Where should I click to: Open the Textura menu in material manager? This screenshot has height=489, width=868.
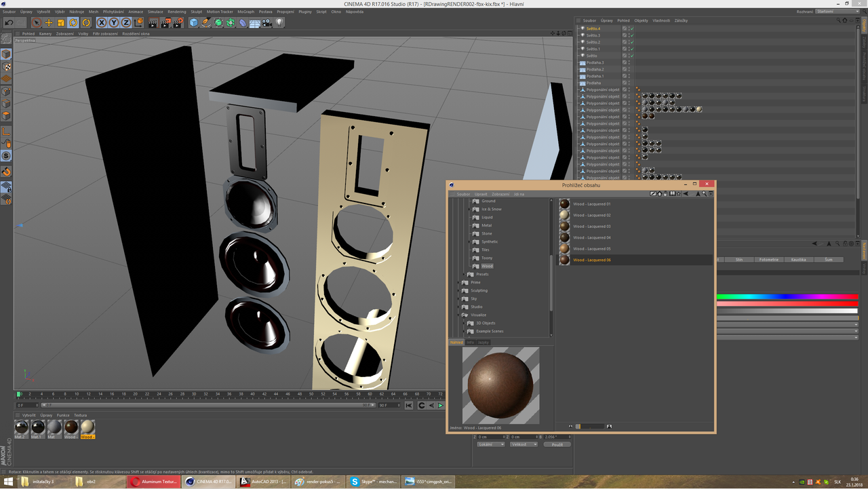(x=80, y=415)
